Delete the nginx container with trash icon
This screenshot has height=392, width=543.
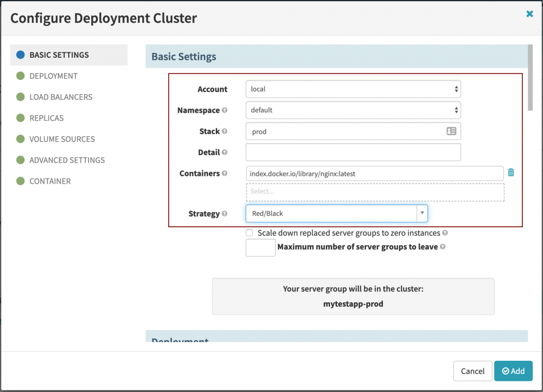pyautogui.click(x=511, y=173)
